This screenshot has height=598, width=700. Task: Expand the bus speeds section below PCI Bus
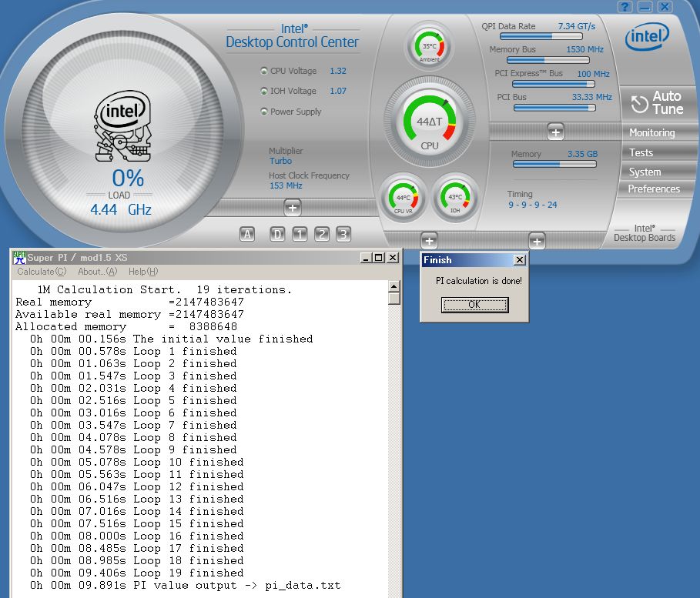[x=555, y=132]
